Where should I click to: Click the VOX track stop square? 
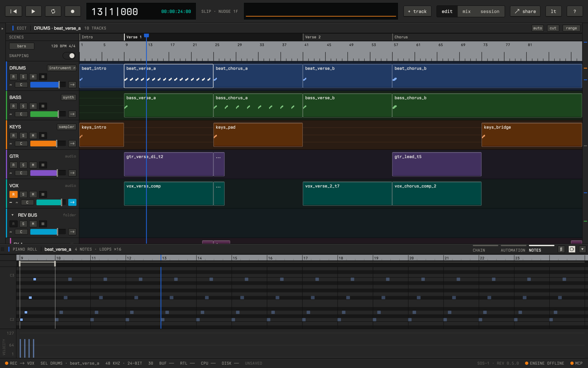click(x=43, y=194)
